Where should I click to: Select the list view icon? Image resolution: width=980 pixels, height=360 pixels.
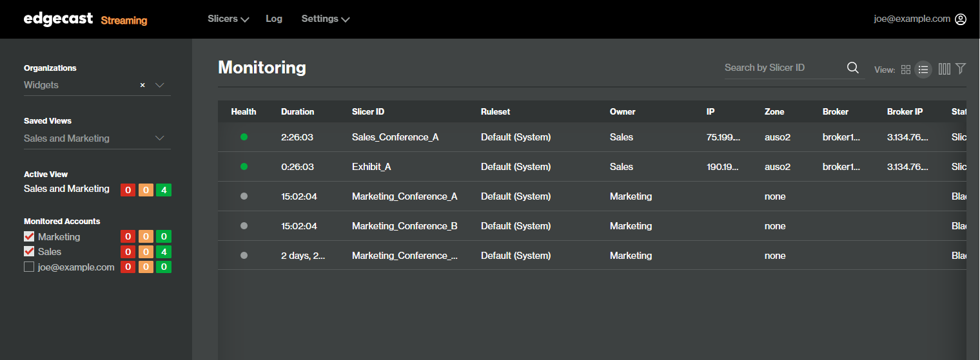[923, 70]
